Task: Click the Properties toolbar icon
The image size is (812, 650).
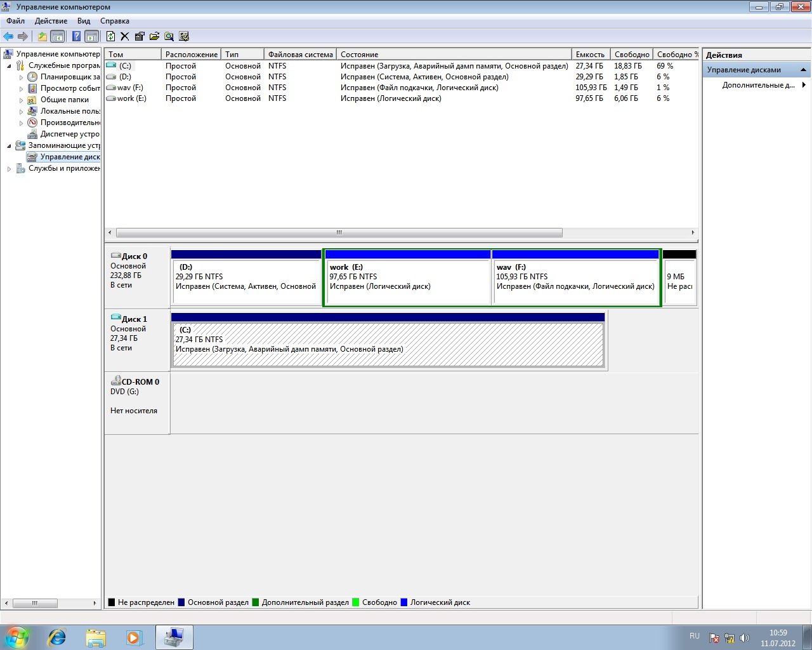Action: click(x=140, y=36)
